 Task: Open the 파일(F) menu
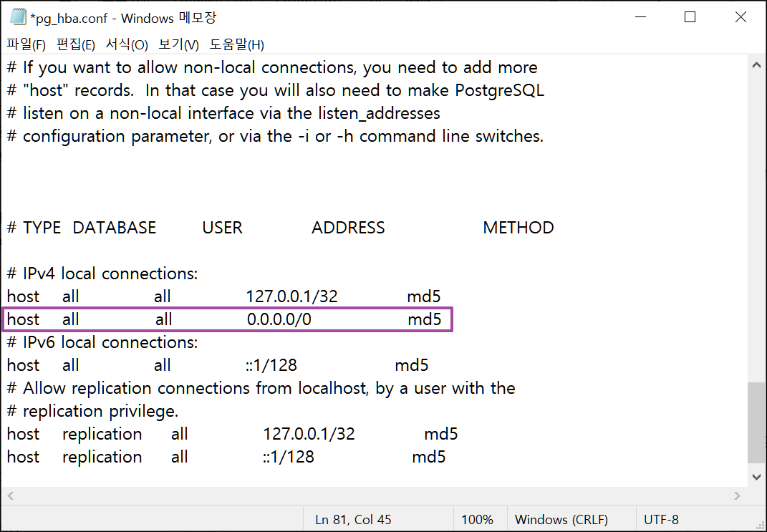tap(25, 44)
